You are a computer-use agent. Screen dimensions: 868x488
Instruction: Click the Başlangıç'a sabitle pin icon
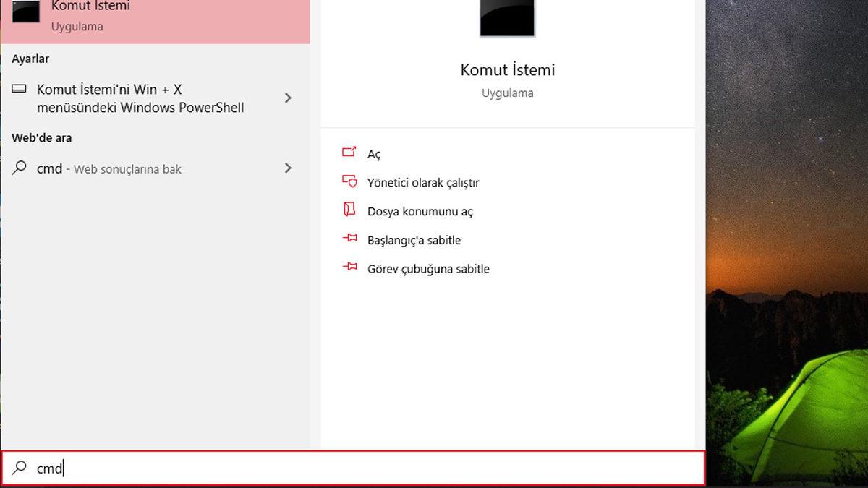[x=349, y=239]
